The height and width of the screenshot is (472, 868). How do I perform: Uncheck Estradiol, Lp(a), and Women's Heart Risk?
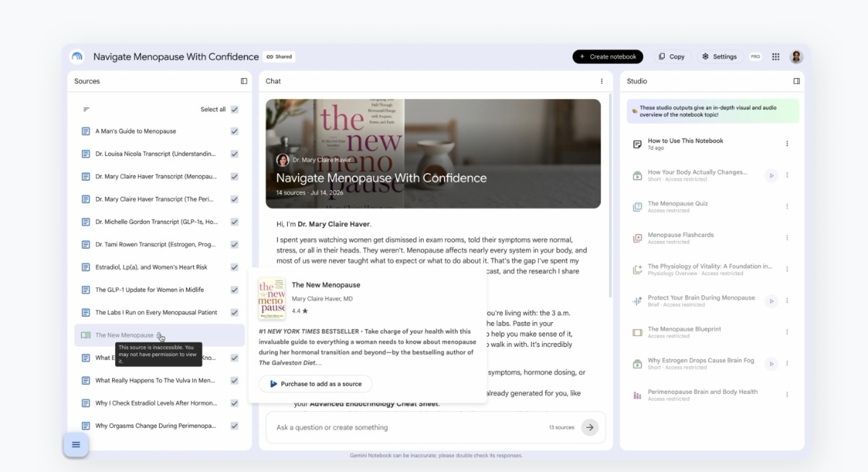pos(234,267)
